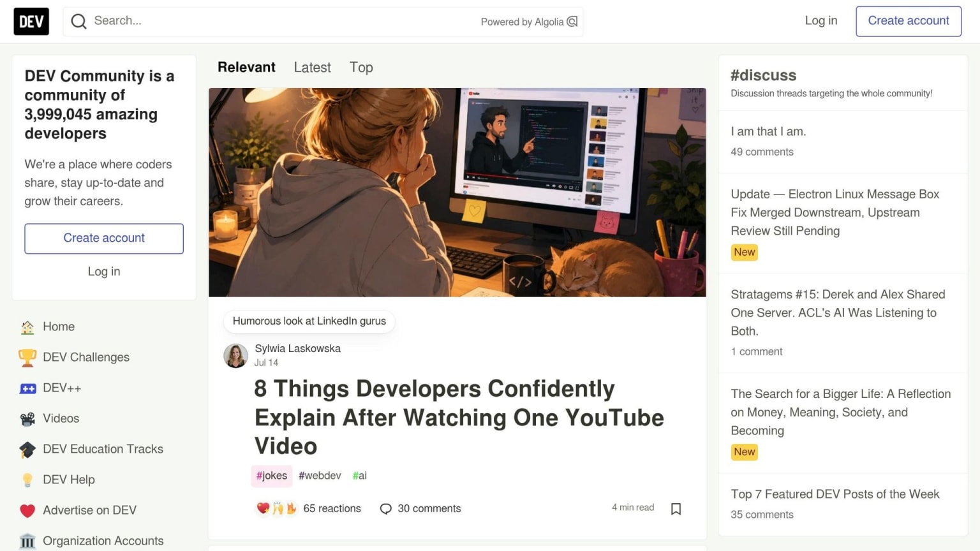Screen dimensions: 980x551
Task: Bookmark the YouTube video article
Action: pos(676,508)
